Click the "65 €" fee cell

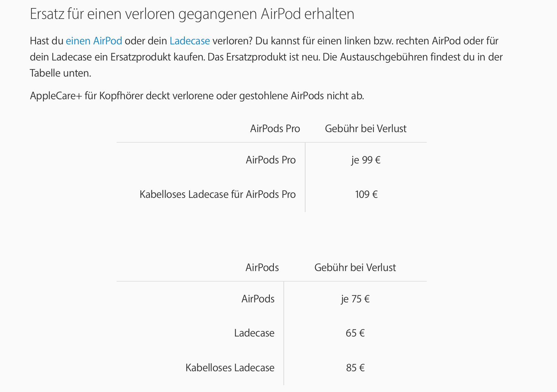(355, 333)
